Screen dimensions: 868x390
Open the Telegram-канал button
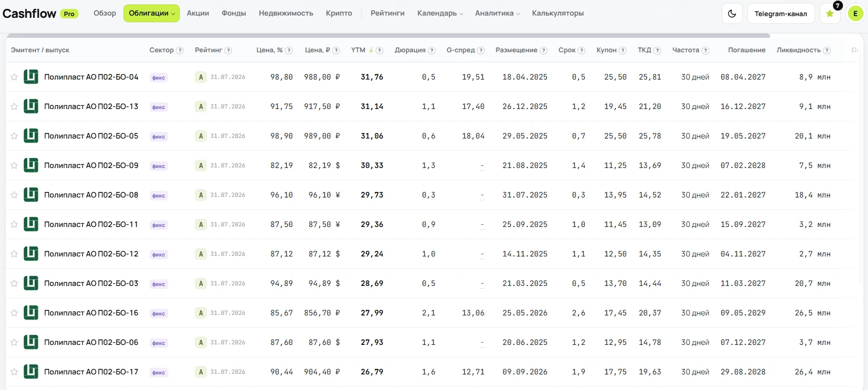781,13
